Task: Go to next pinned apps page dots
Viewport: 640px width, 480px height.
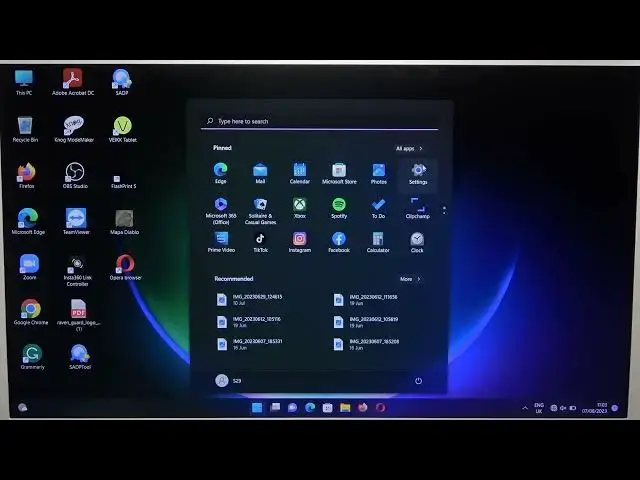Action: (444, 210)
